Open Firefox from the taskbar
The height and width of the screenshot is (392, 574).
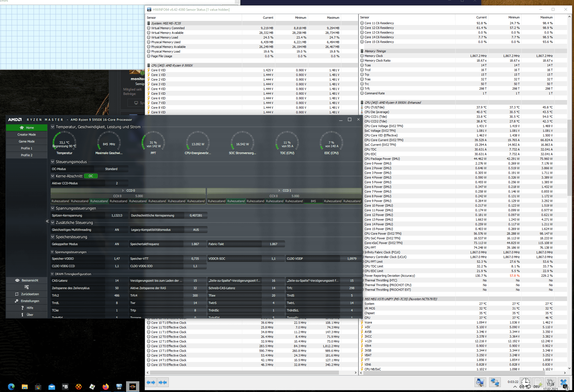point(105,387)
